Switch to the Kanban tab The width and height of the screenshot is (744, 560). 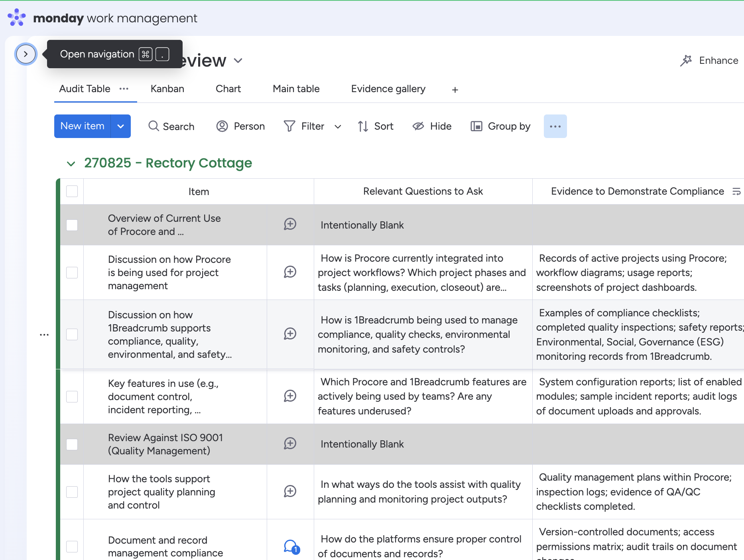[167, 89]
